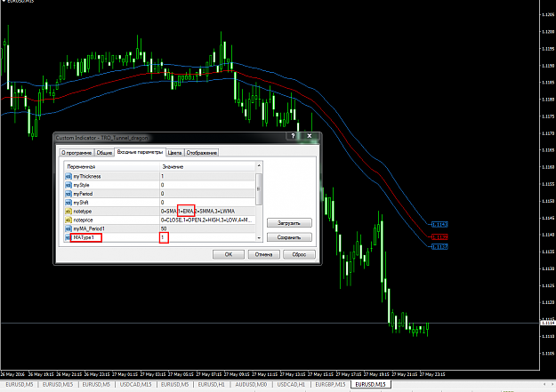This screenshot has width=556, height=392.
Task: Open the Общие tab
Action: click(104, 153)
